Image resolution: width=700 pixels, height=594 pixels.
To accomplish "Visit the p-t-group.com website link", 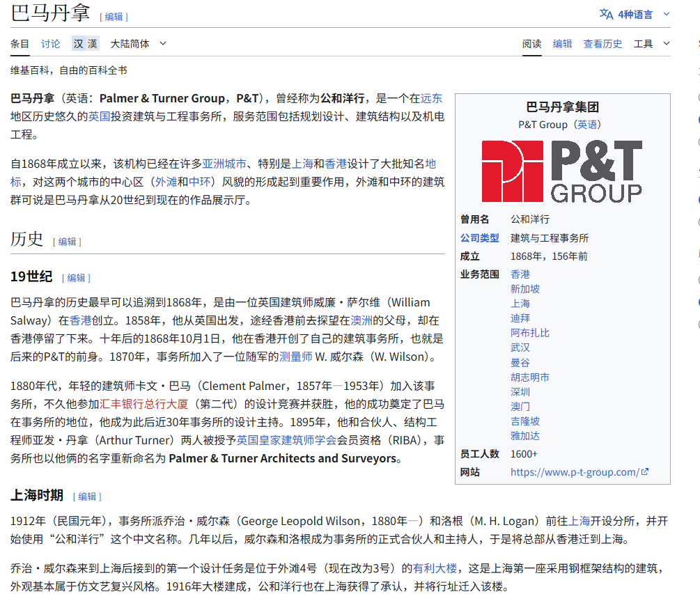I will click(574, 472).
